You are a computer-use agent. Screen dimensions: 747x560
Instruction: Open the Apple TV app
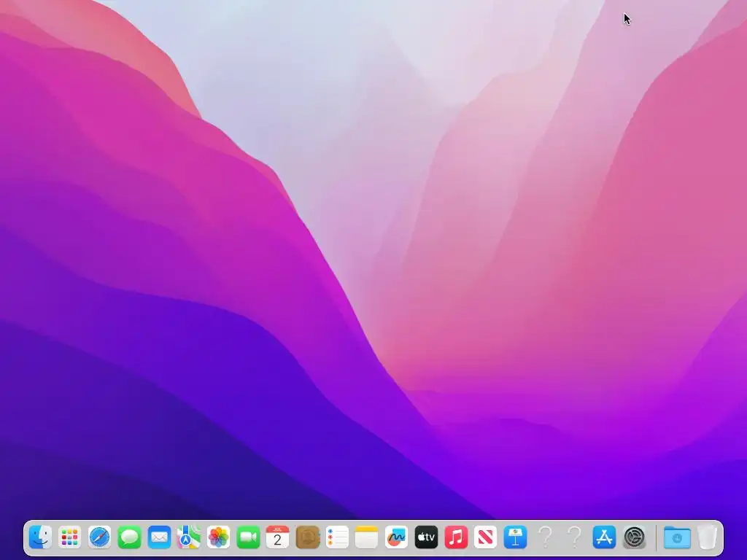coord(426,537)
